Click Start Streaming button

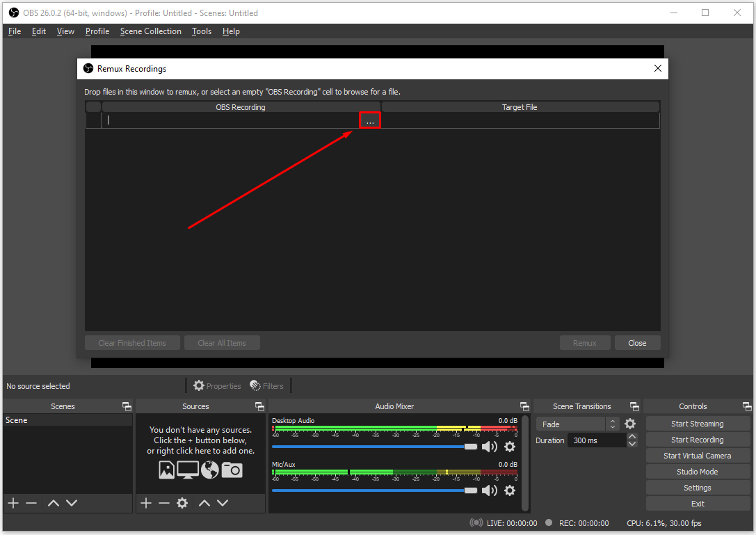tap(697, 424)
